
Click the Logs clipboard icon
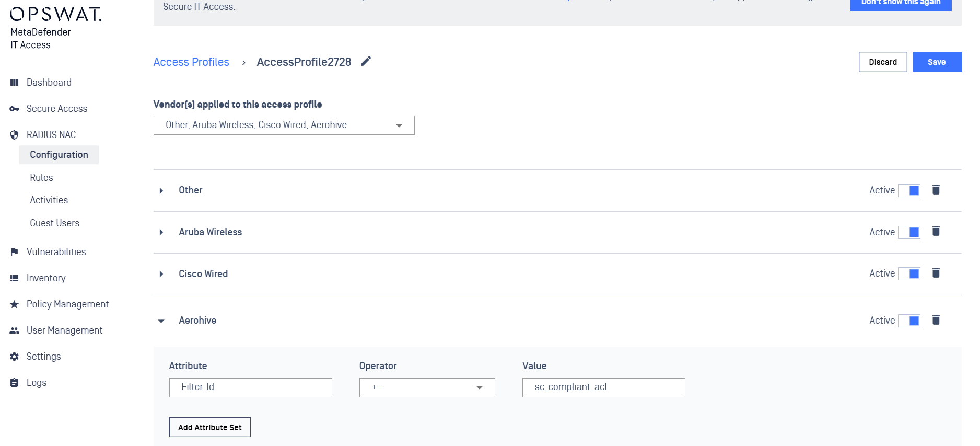pos(14,383)
